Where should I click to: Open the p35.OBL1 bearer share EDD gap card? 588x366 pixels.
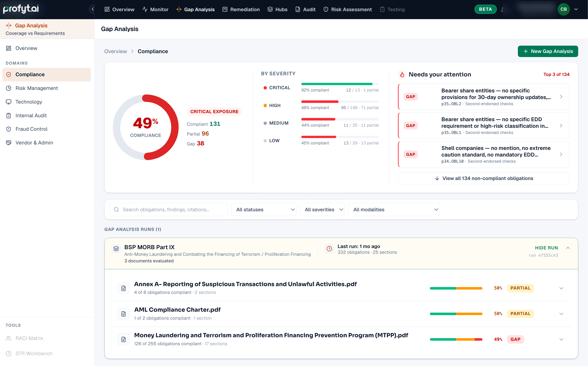pos(484,126)
